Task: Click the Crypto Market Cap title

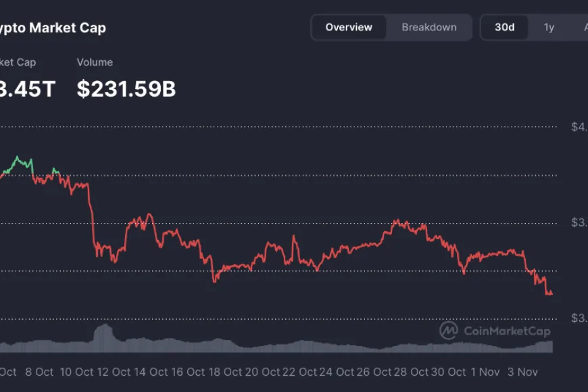Action: click(x=53, y=28)
